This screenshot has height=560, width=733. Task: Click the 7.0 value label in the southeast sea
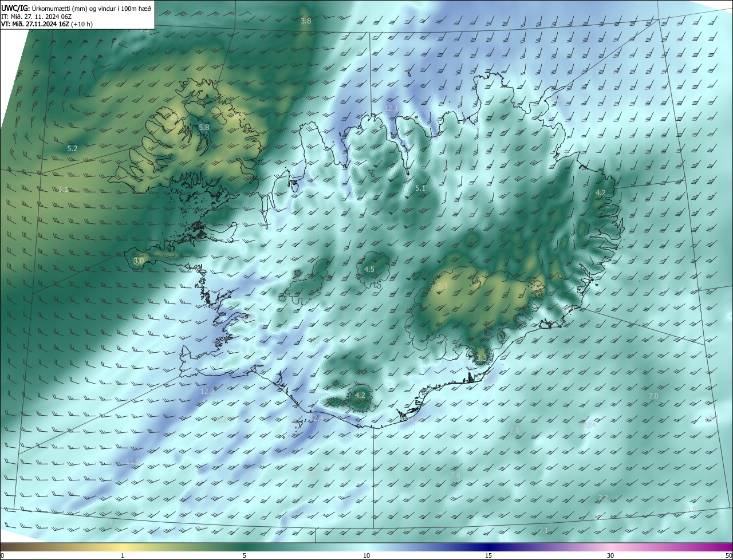[x=653, y=396]
